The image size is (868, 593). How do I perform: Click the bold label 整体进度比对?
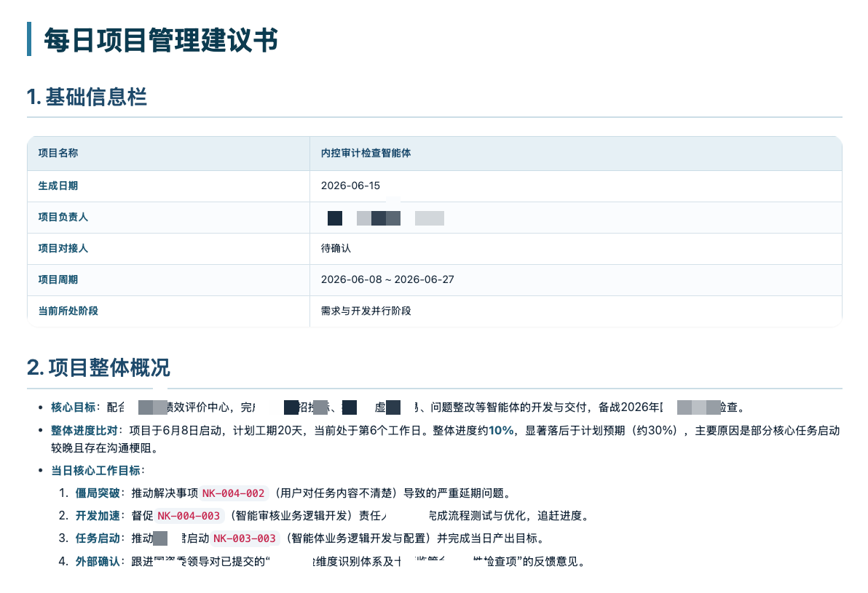coord(84,430)
